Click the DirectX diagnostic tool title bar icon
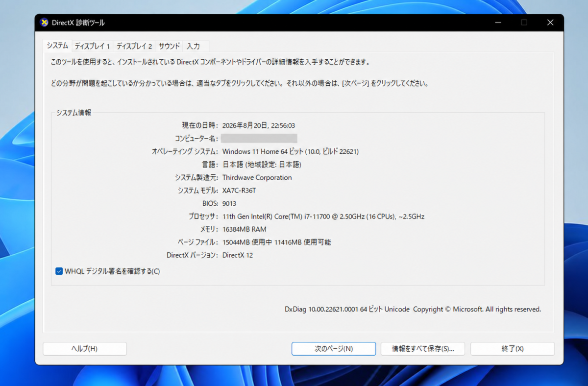The image size is (588, 386). point(44,23)
